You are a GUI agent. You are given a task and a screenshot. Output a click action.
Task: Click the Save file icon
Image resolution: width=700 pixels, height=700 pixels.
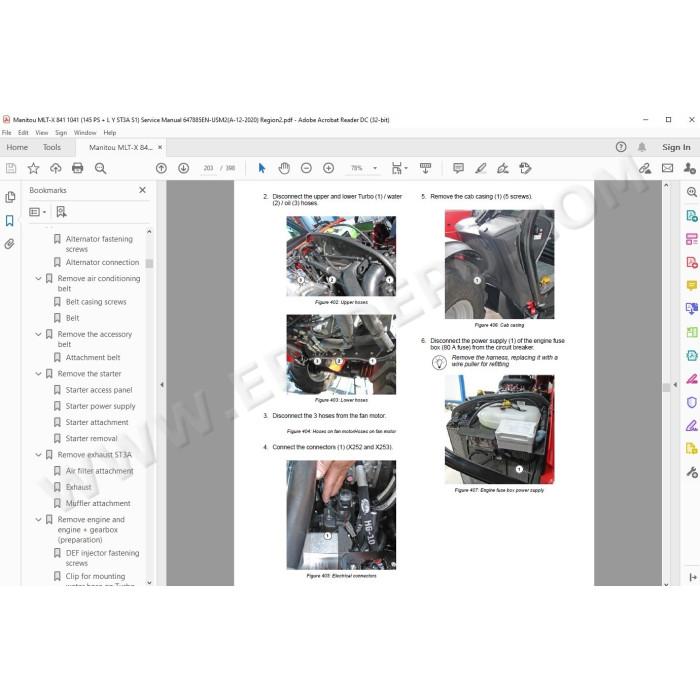click(x=11, y=168)
